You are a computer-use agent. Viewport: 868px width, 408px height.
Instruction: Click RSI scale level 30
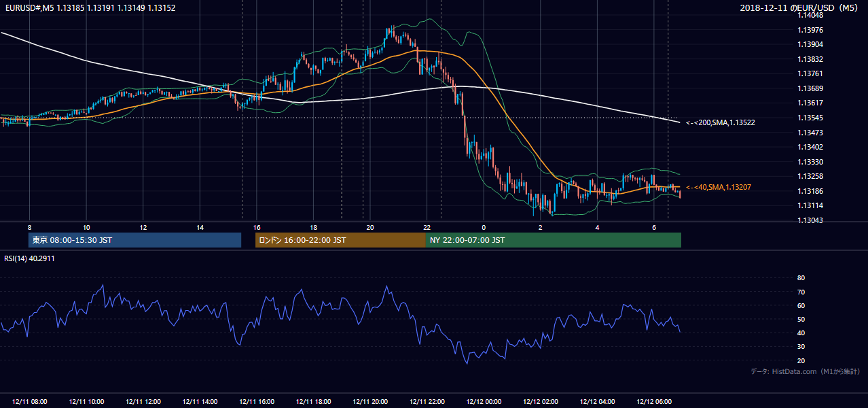tap(801, 347)
